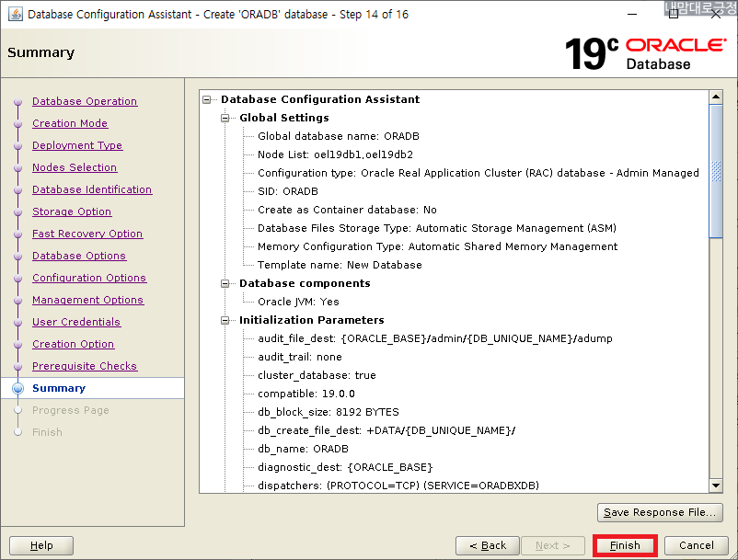This screenshot has width=738, height=560.
Task: Select the Database Configuration Assistant tree label
Action: pyautogui.click(x=320, y=99)
